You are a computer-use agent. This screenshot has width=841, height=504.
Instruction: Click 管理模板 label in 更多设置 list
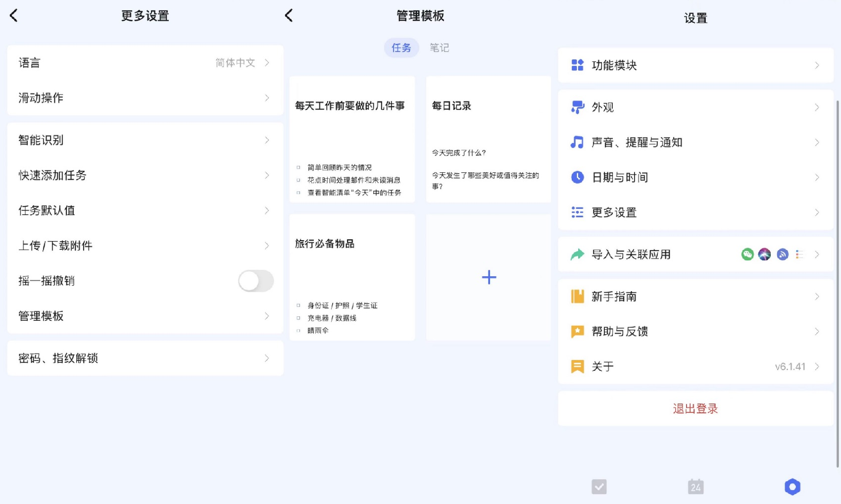tap(41, 316)
